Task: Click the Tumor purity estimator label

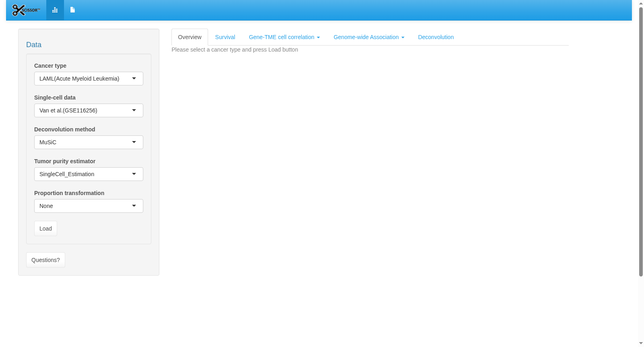Action: point(65,161)
